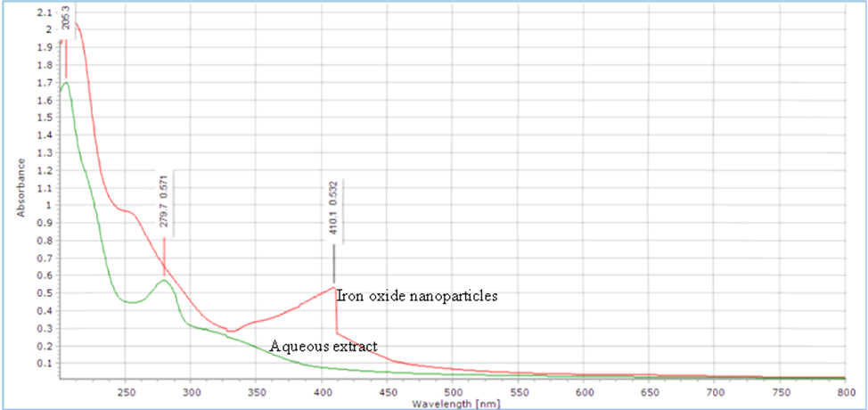Click the 0.1 tick on absorbance axis
The width and height of the screenshot is (868, 410).
click(45, 363)
